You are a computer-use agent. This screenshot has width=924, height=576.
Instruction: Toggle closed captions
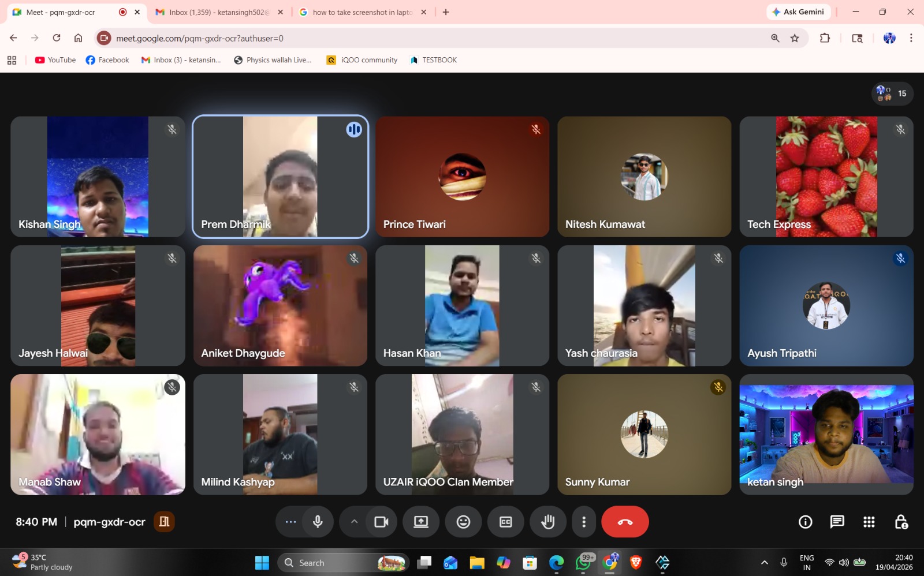505,522
